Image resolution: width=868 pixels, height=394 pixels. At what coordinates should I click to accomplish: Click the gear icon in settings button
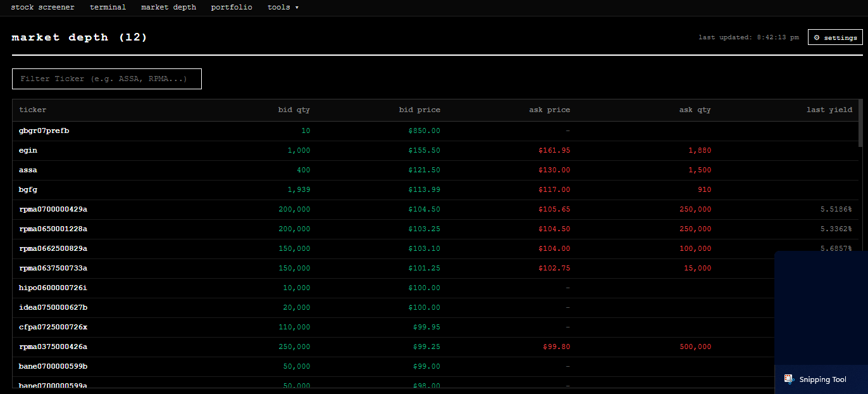817,37
